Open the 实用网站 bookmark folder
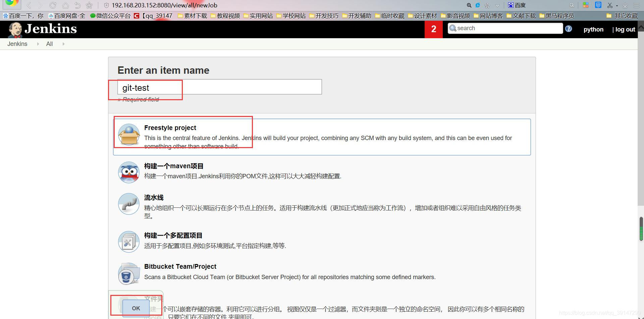 pyautogui.click(x=258, y=16)
